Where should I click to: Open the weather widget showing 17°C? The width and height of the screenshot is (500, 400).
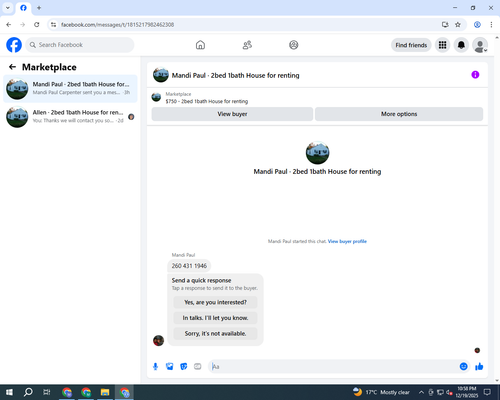[x=381, y=392]
